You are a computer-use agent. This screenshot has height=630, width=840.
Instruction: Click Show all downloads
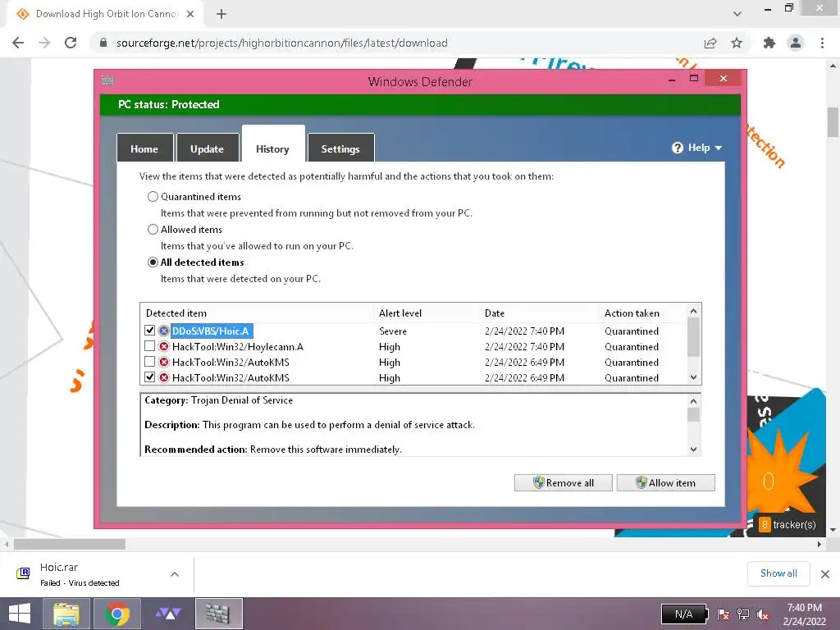coord(778,573)
